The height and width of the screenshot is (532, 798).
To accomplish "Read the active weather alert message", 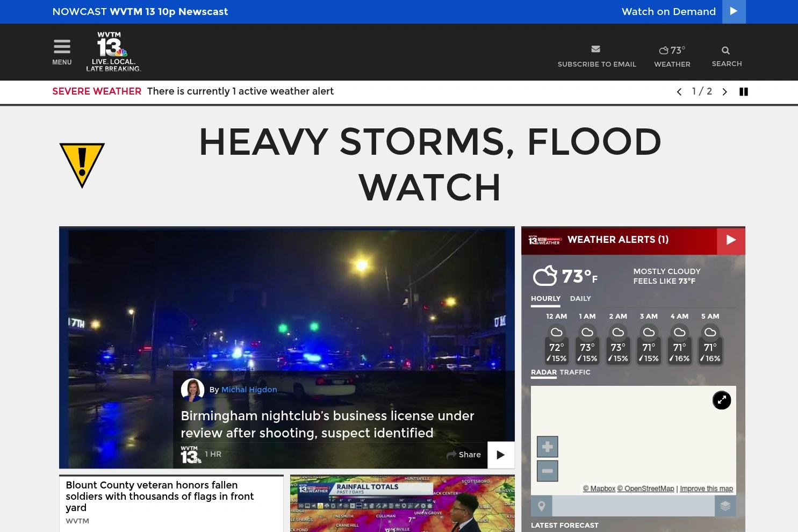I will (x=240, y=91).
